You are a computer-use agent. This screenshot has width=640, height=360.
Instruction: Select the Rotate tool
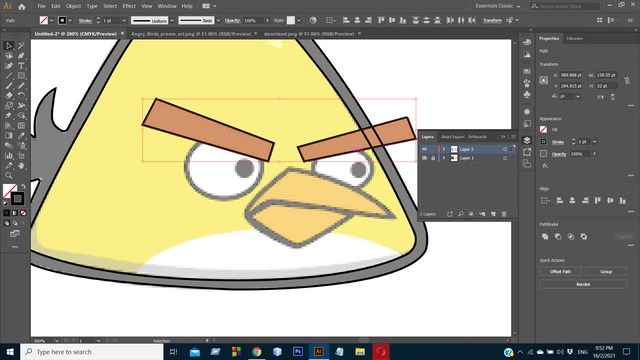(x=21, y=96)
